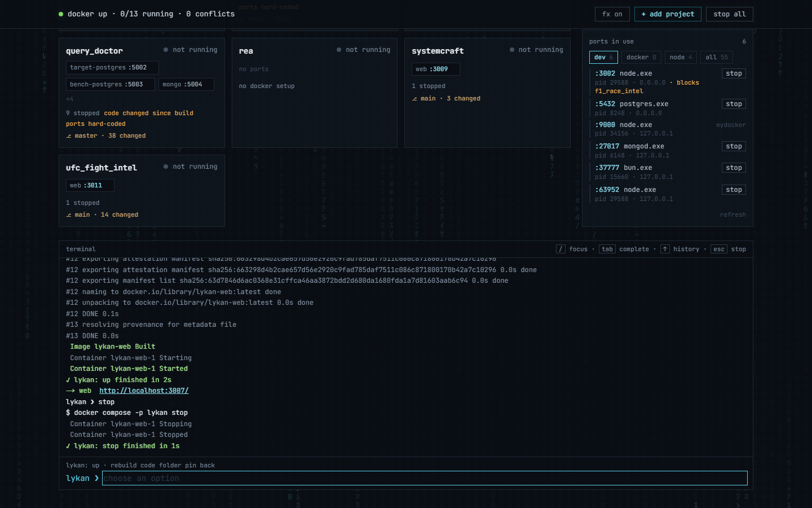The width and height of the screenshot is (812, 508).
Task: Switch to docker ports tab
Action: click(x=641, y=57)
